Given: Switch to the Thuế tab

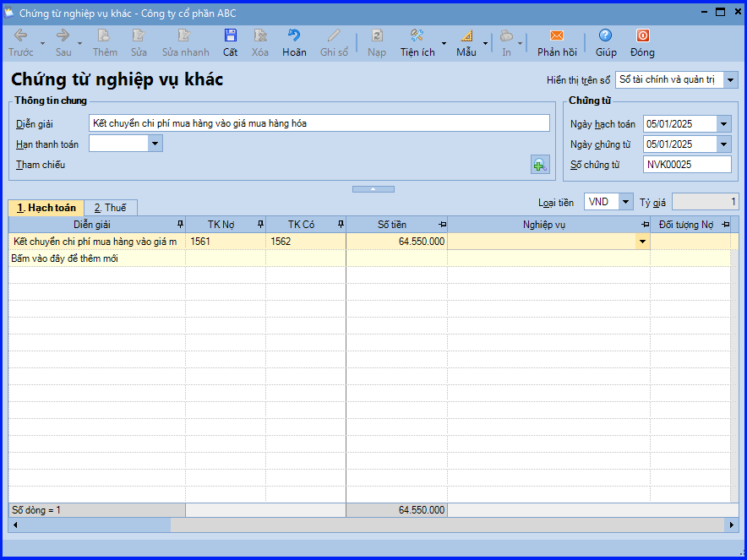Looking at the screenshot, I should click(110, 208).
